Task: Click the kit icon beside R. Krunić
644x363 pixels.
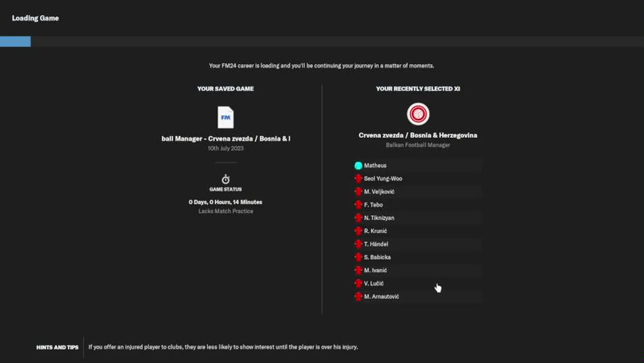Action: tap(358, 231)
